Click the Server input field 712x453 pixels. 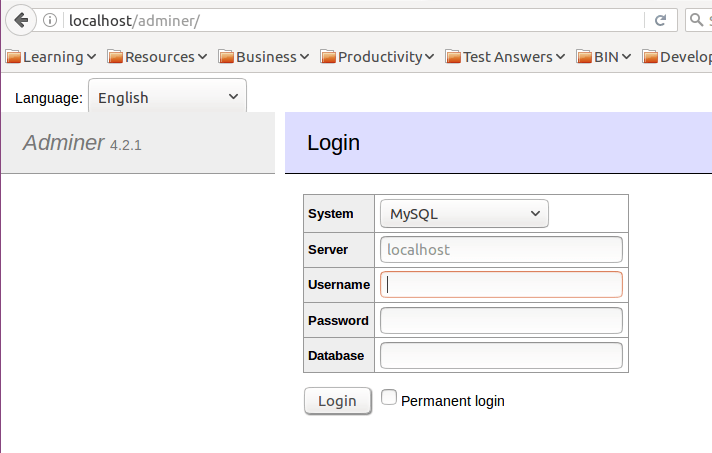point(501,249)
